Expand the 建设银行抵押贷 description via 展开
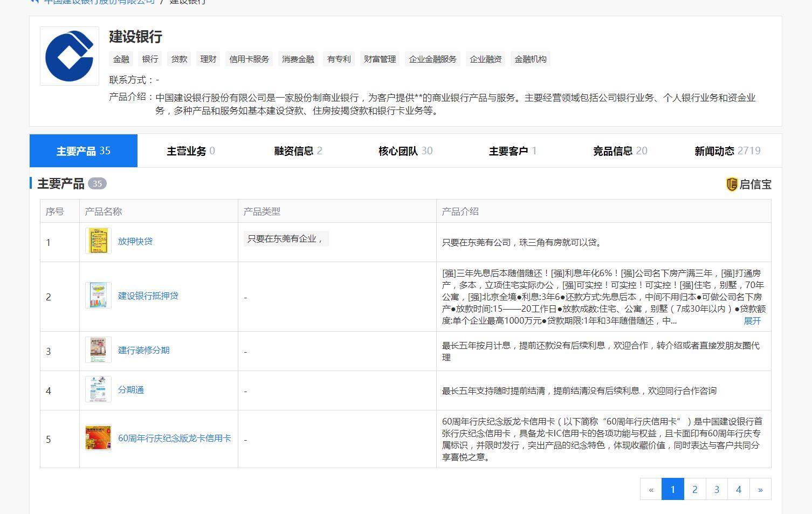Viewport: 812px width, 514px height. point(752,321)
